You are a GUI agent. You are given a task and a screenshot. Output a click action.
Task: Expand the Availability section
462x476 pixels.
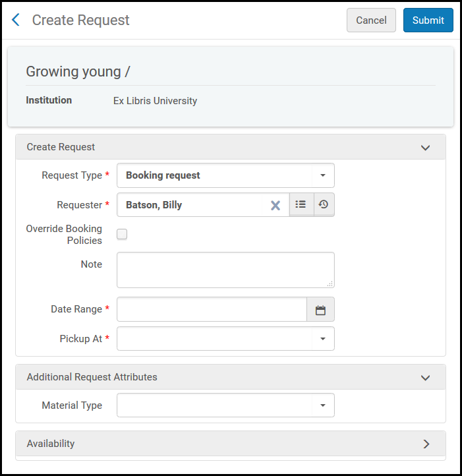(425, 444)
